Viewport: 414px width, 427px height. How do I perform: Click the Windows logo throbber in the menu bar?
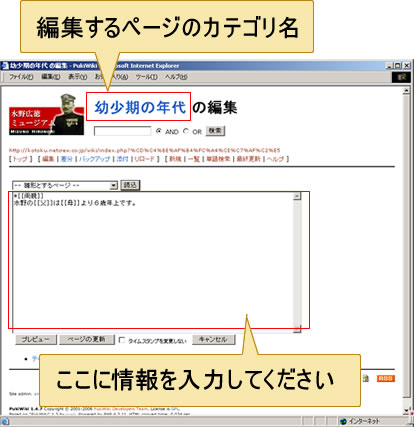coord(401,77)
